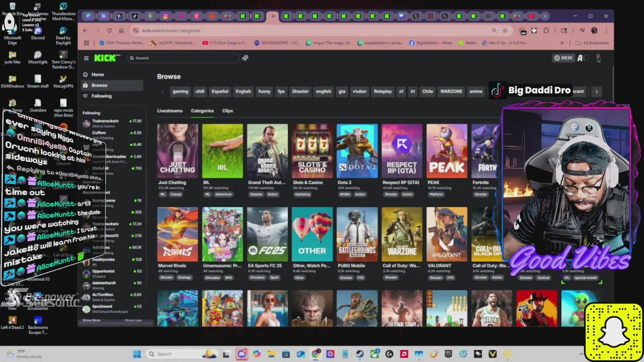Screen dimensions: 644x362
Task: Filter by the vtuber tag
Action: [360, 92]
